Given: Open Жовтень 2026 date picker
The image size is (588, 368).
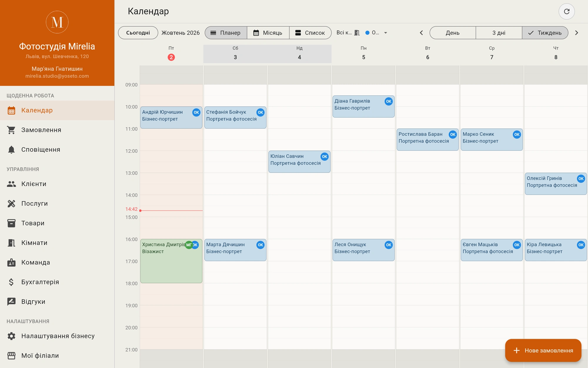Looking at the screenshot, I should [181, 33].
